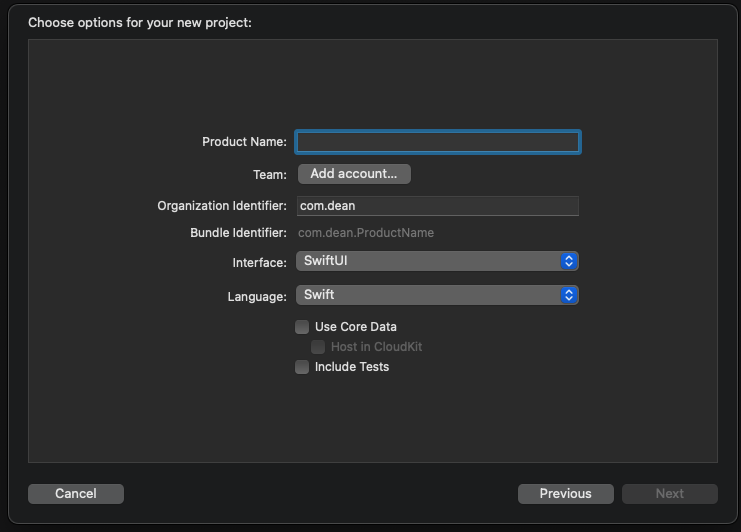Click the Organization Identifier field containing com.dean
Screen dimensions: 741x532
[438, 206]
